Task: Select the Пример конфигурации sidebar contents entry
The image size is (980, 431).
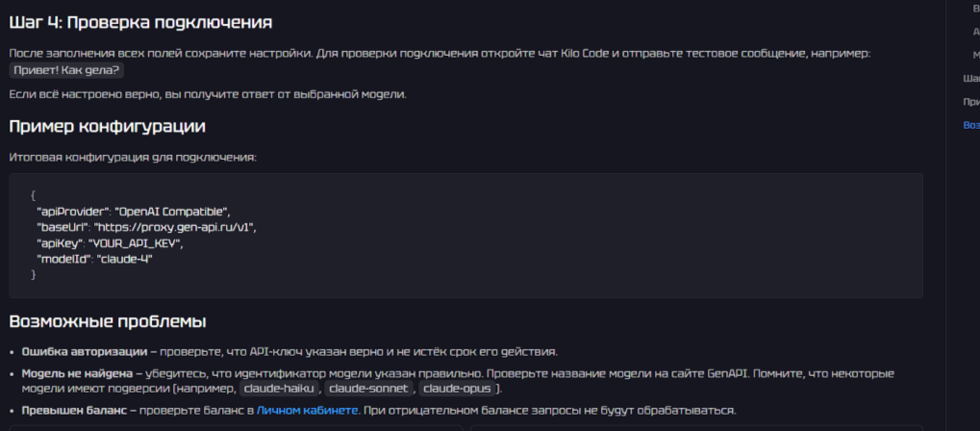Action: pos(971,101)
